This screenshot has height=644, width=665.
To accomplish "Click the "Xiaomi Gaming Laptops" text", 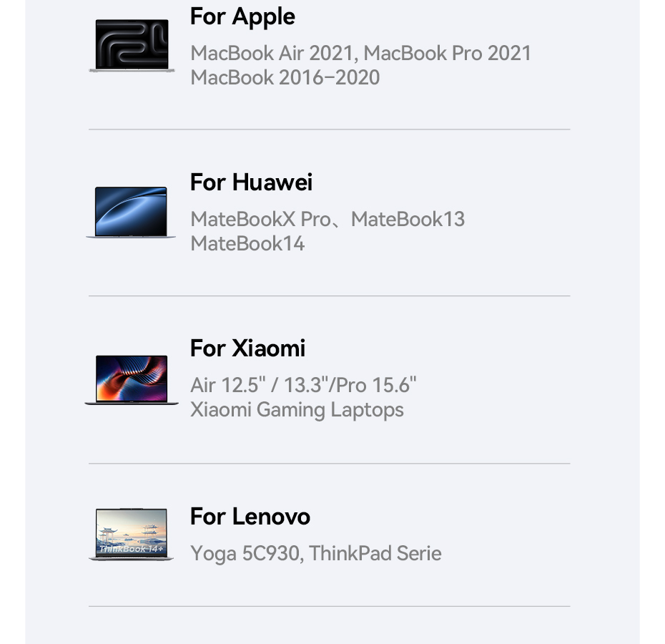I will (297, 409).
